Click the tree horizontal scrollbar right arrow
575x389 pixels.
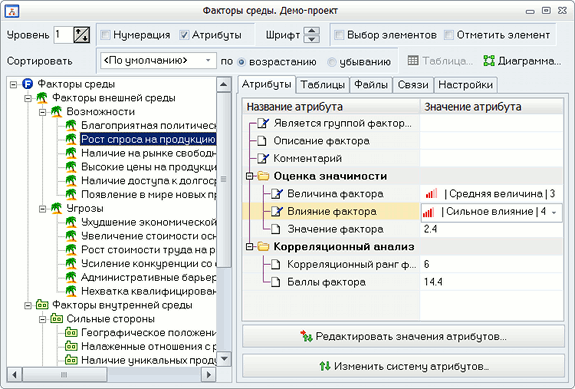209,374
